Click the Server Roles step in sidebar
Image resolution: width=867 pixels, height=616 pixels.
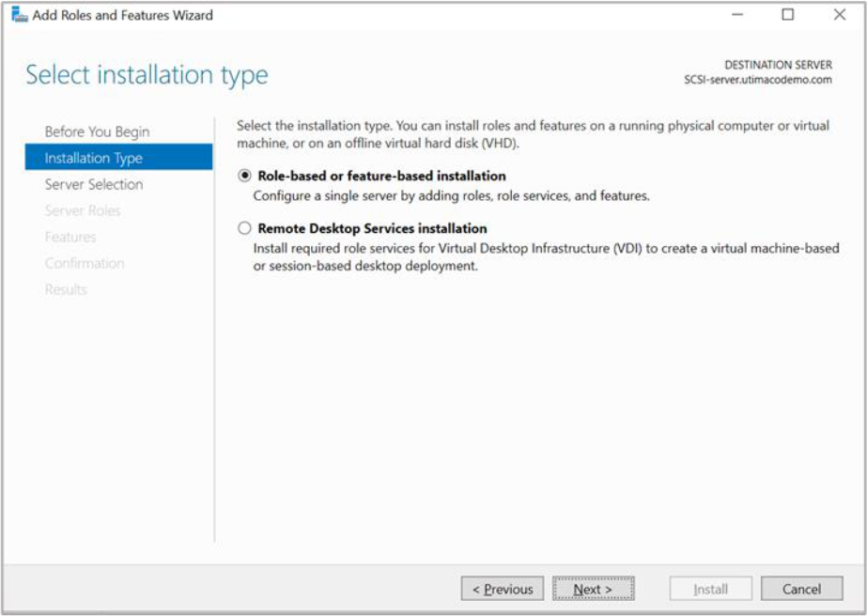pos(83,210)
